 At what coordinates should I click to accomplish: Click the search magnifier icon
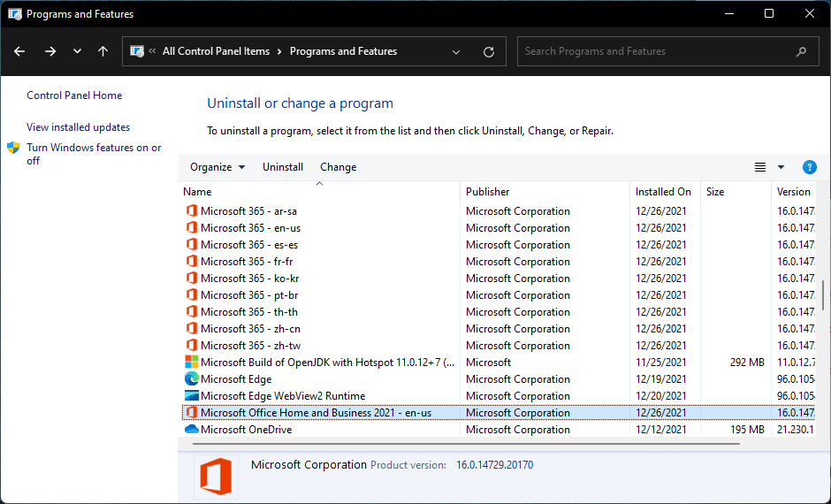coord(801,51)
